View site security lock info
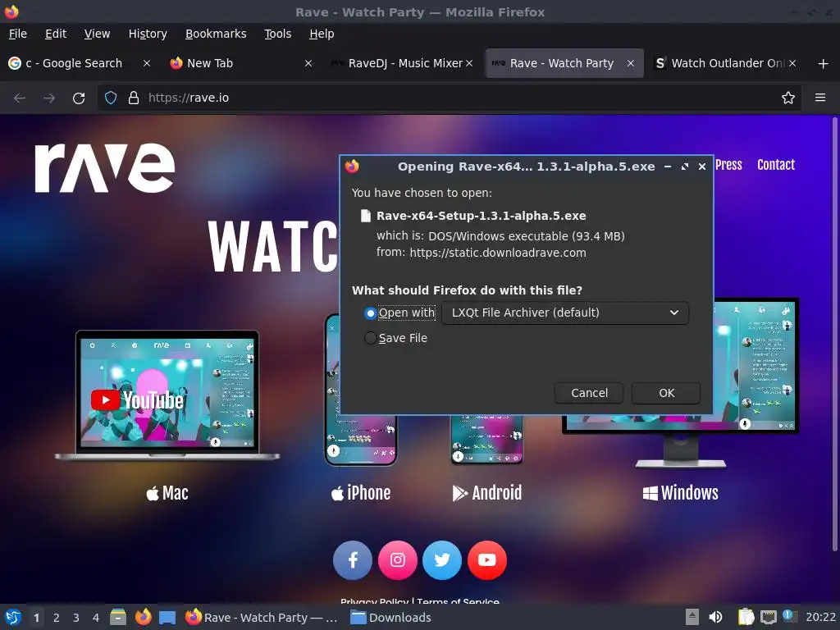 [134, 98]
